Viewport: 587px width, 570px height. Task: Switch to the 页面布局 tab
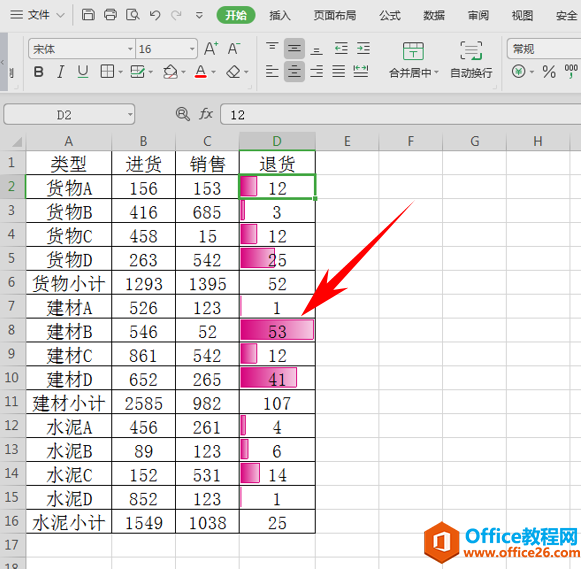[335, 15]
